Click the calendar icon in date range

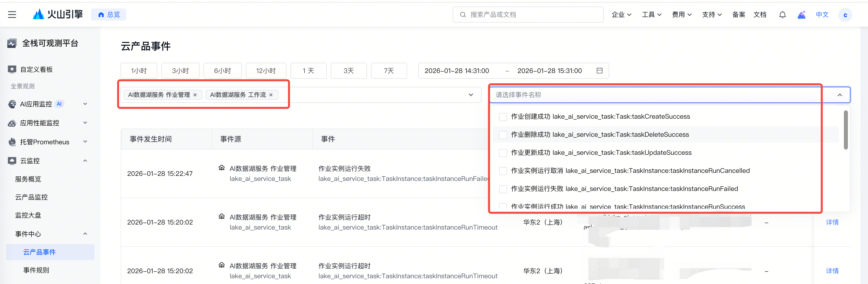click(599, 71)
